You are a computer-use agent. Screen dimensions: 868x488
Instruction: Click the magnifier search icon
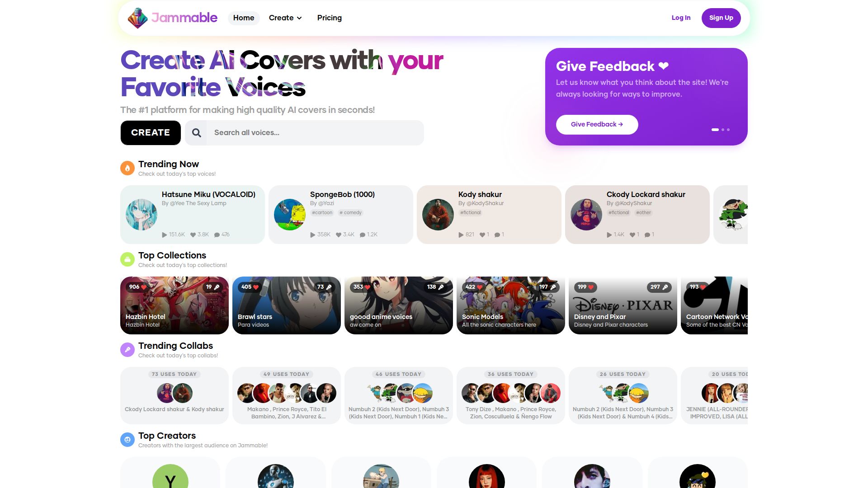click(x=196, y=133)
